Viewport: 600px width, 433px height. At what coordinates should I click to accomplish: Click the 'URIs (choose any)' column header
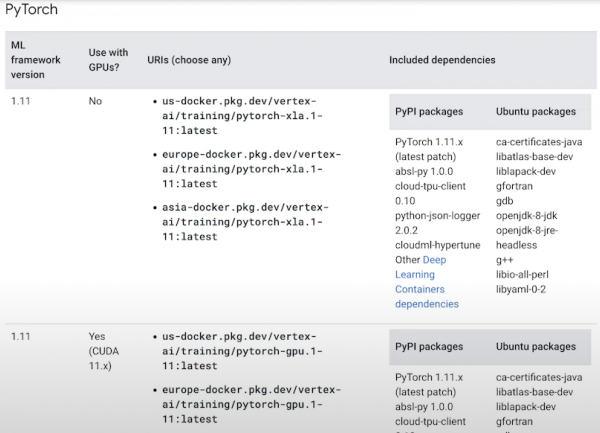[x=189, y=60]
